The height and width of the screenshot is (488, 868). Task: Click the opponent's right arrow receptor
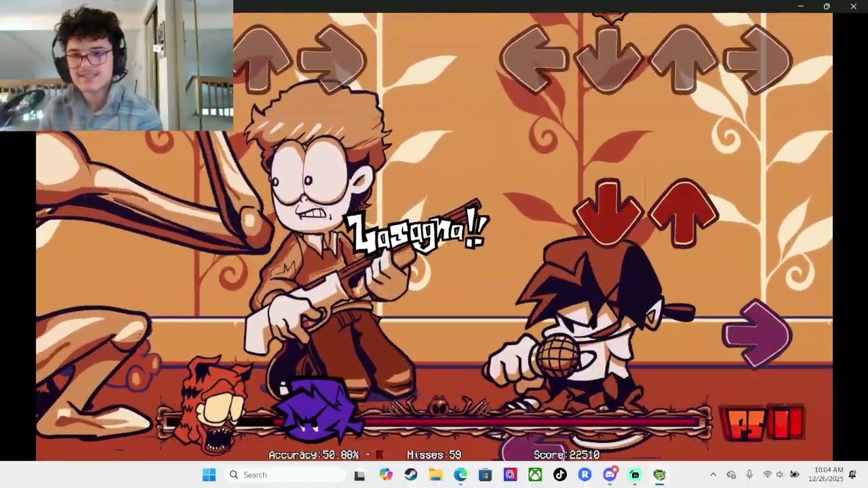[332, 58]
